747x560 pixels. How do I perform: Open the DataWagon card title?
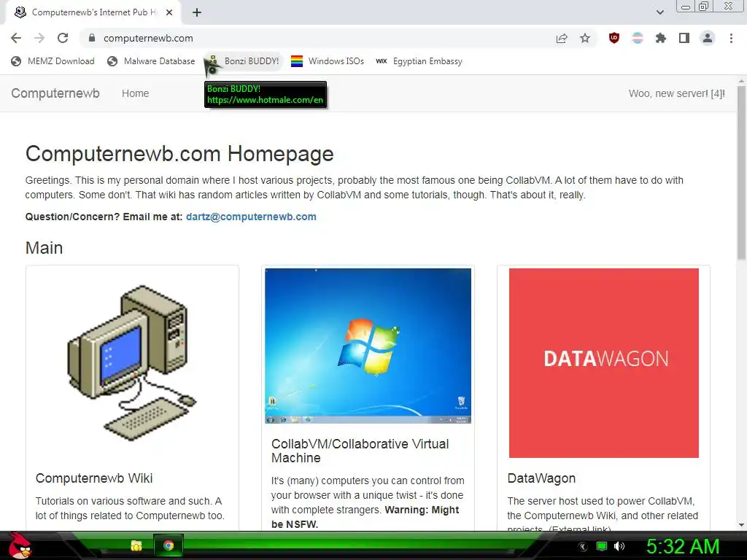coord(541,478)
